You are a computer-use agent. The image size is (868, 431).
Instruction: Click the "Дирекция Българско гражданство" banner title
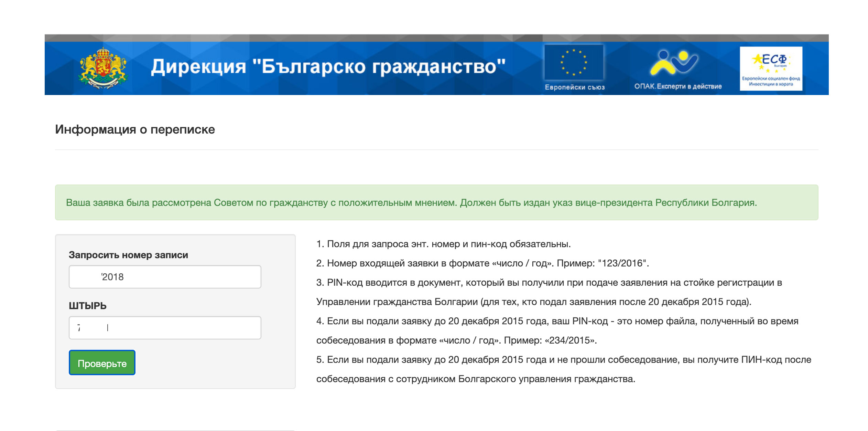[328, 67]
